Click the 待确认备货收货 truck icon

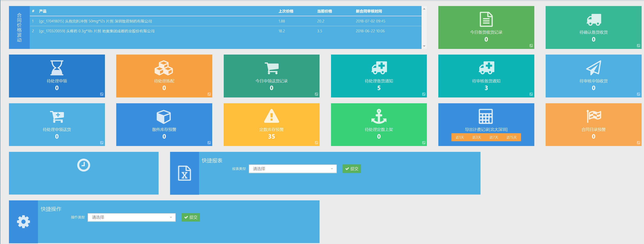pyautogui.click(x=594, y=20)
